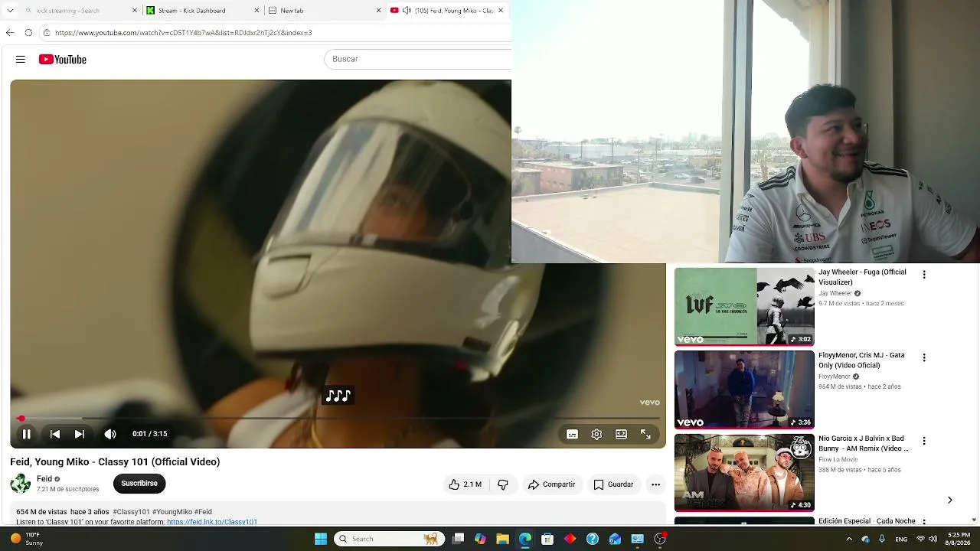Open Microsoft Store from the taskbar
Screen dimensions: 980x551
[x=547, y=539]
